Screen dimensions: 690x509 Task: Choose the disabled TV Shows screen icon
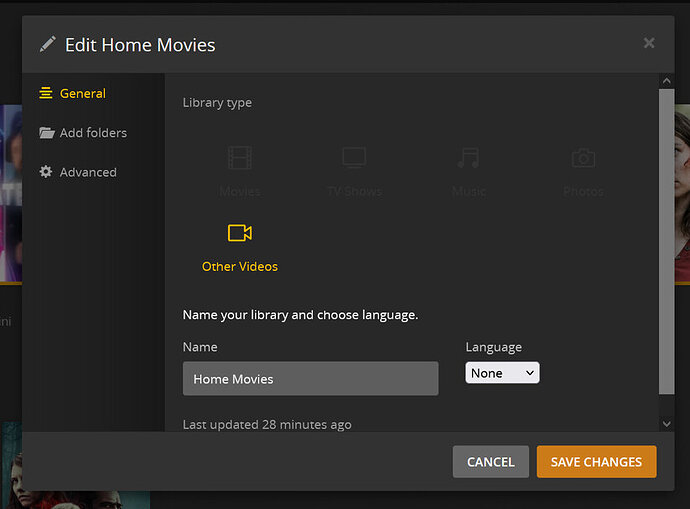coord(354,157)
